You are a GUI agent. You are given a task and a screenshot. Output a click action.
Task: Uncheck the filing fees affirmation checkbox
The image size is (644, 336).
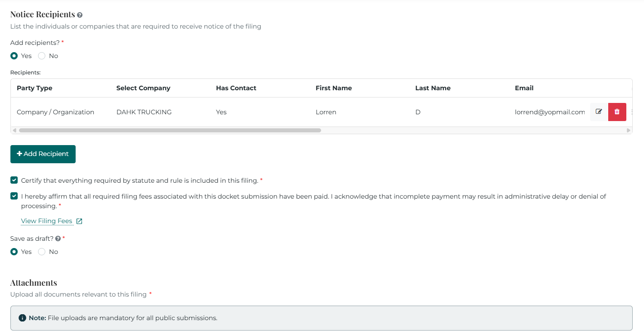tap(14, 196)
